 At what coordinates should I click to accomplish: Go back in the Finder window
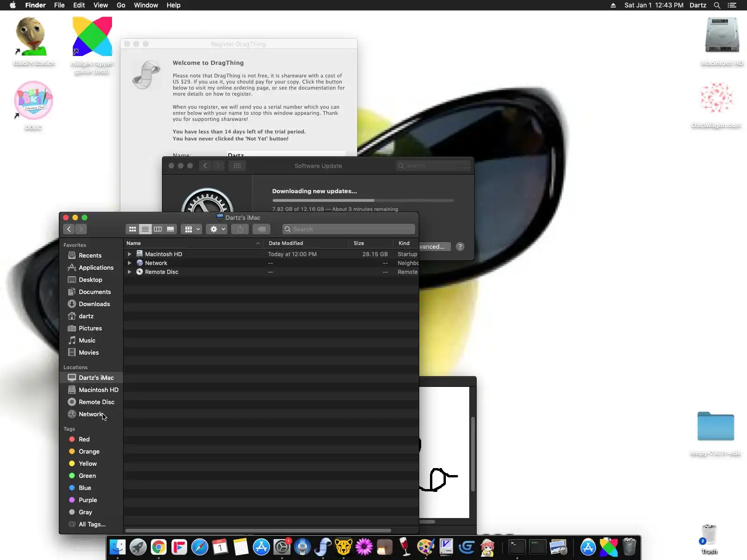(x=69, y=229)
